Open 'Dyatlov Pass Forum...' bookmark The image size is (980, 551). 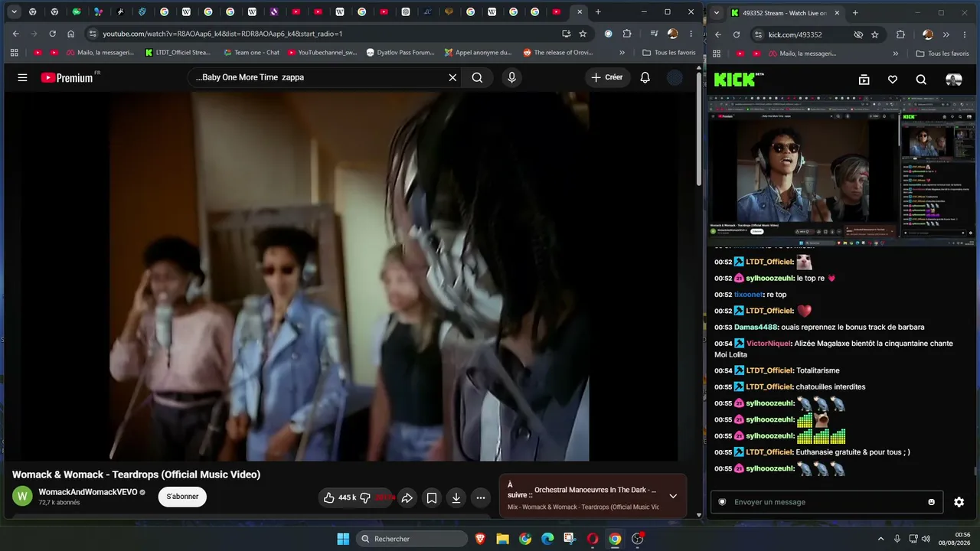click(x=400, y=53)
